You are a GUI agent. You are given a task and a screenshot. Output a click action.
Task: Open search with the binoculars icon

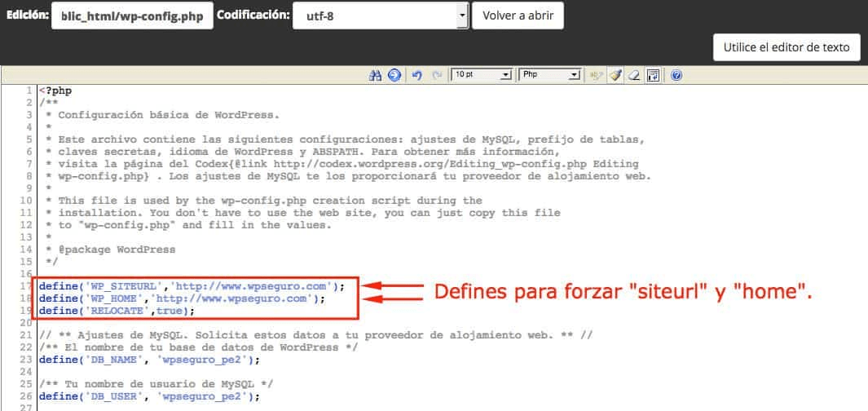point(376,75)
